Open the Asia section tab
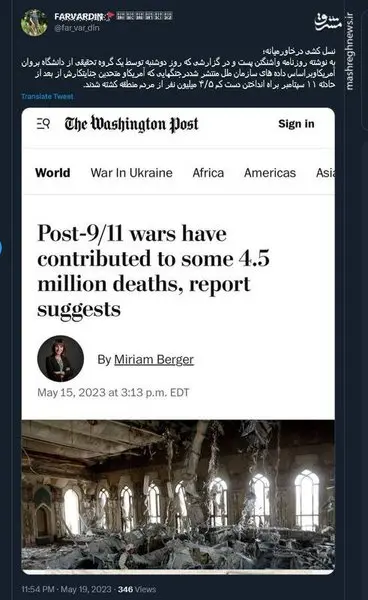This screenshot has width=368, height=600. tap(325, 173)
